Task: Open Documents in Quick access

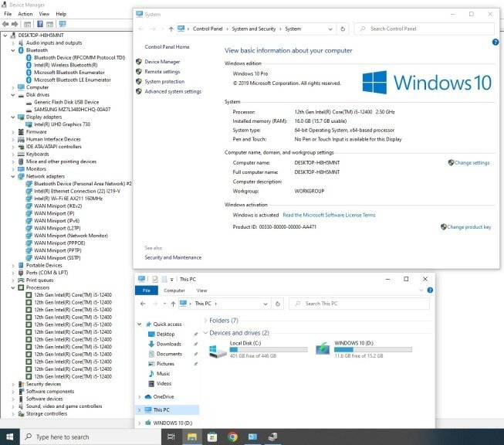Action: click(169, 354)
